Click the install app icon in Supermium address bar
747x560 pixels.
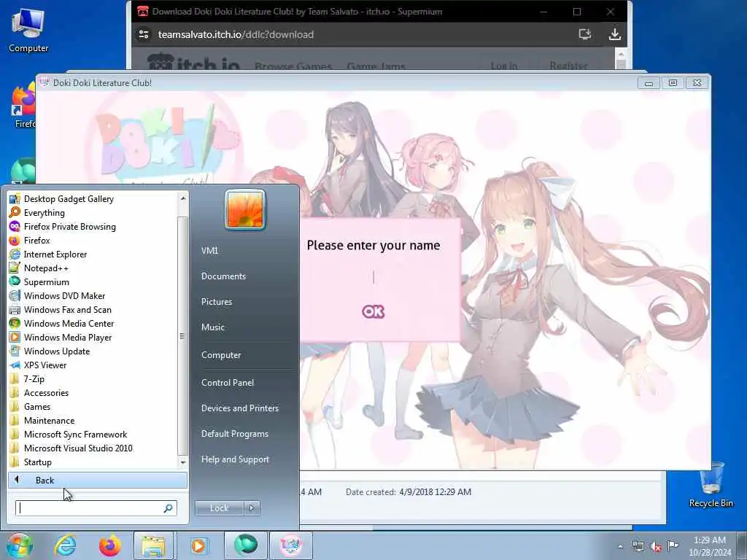tap(584, 34)
